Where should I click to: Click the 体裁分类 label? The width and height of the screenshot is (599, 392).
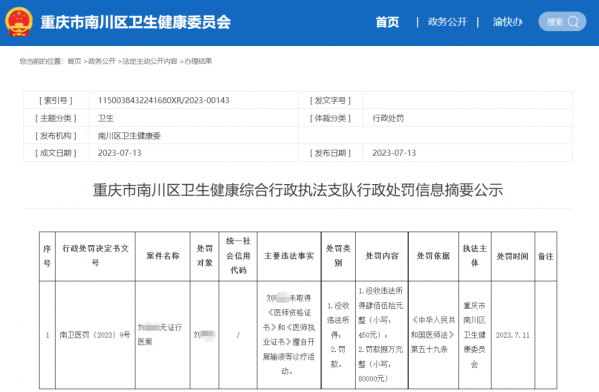330,118
